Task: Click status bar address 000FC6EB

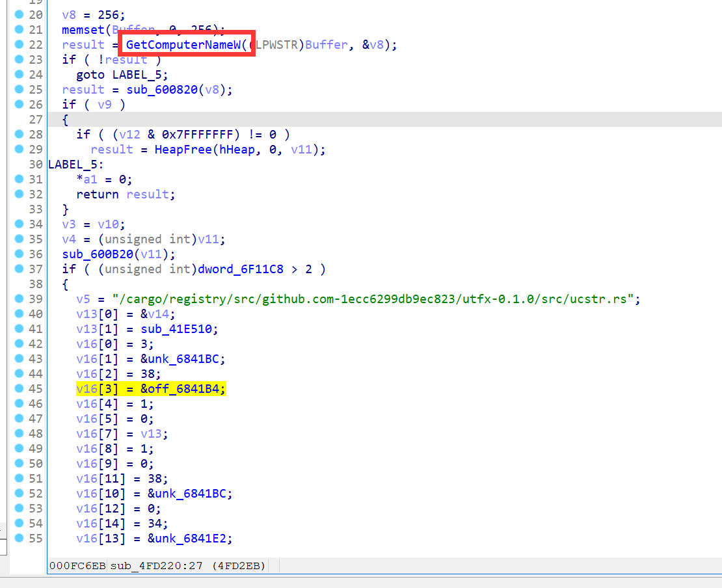Action: click(77, 565)
